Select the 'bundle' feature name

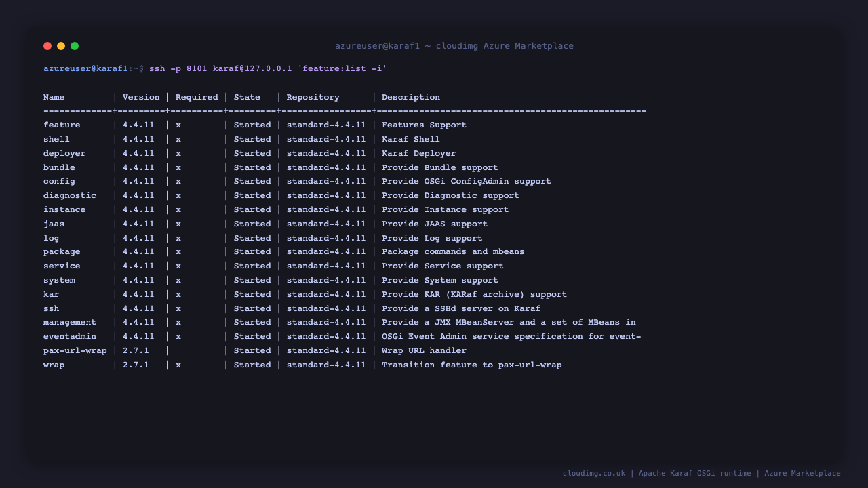(59, 167)
